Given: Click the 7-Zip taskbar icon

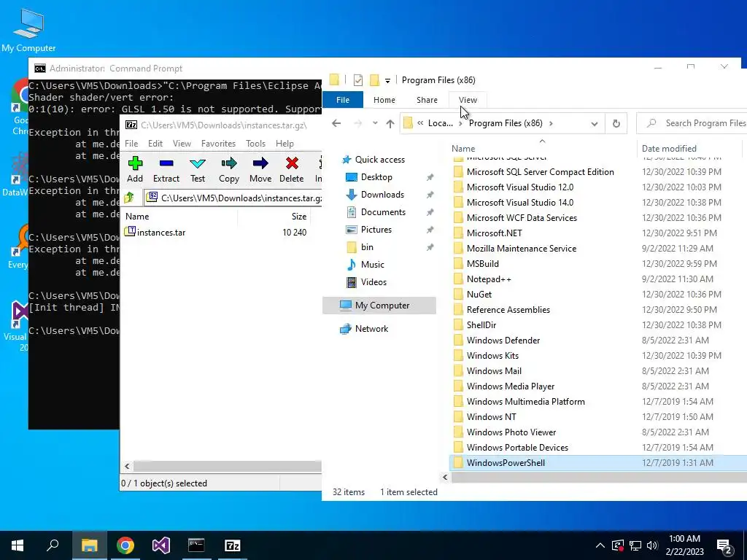Looking at the screenshot, I should [232, 545].
